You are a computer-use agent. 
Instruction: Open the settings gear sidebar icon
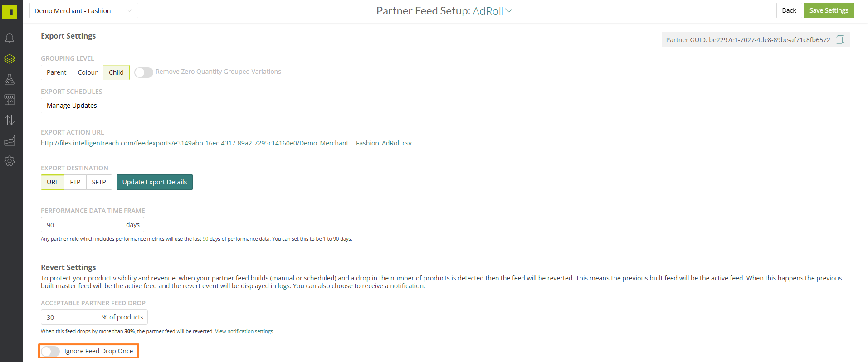click(10, 161)
